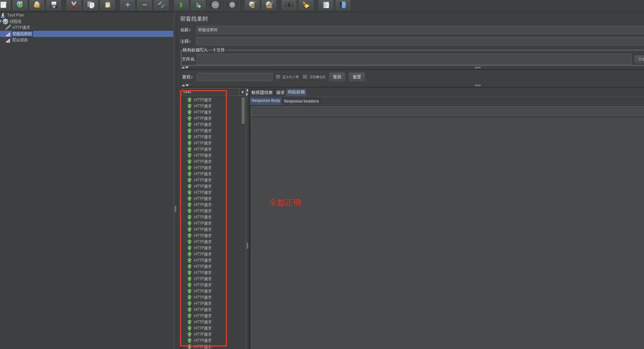Open the Templates icon in toolbar
The height and width of the screenshot is (349, 644).
click(19, 5)
